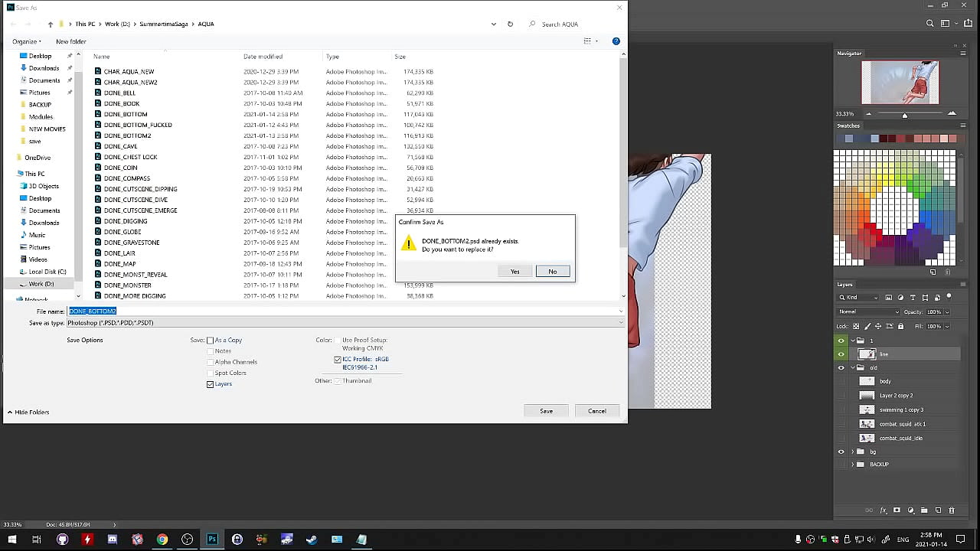The height and width of the screenshot is (551, 980).
Task: Open the Organize menu
Action: click(x=27, y=41)
